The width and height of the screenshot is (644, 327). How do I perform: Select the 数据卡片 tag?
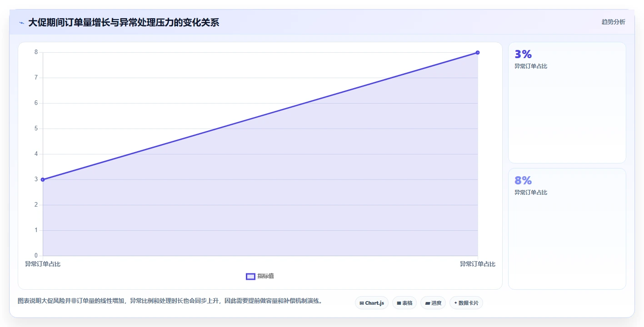click(466, 303)
